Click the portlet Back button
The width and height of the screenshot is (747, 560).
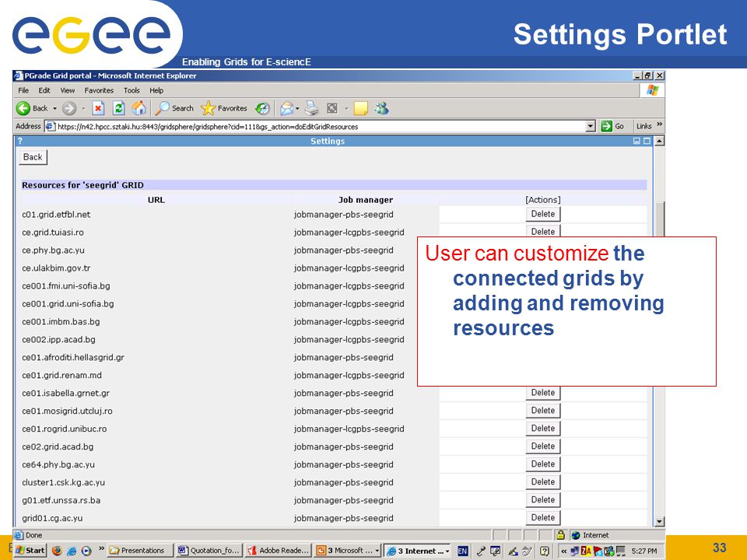(x=33, y=157)
